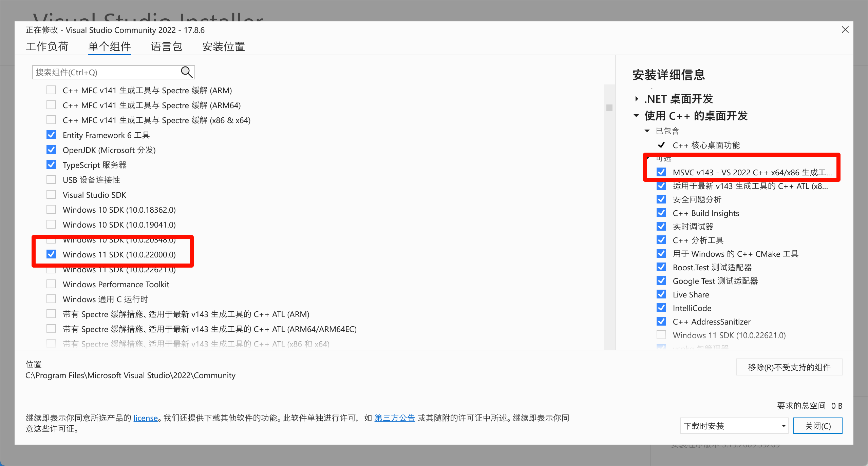Click the 要求的总空间 0 B value
The width and height of the screenshot is (868, 466).
[x=836, y=406]
